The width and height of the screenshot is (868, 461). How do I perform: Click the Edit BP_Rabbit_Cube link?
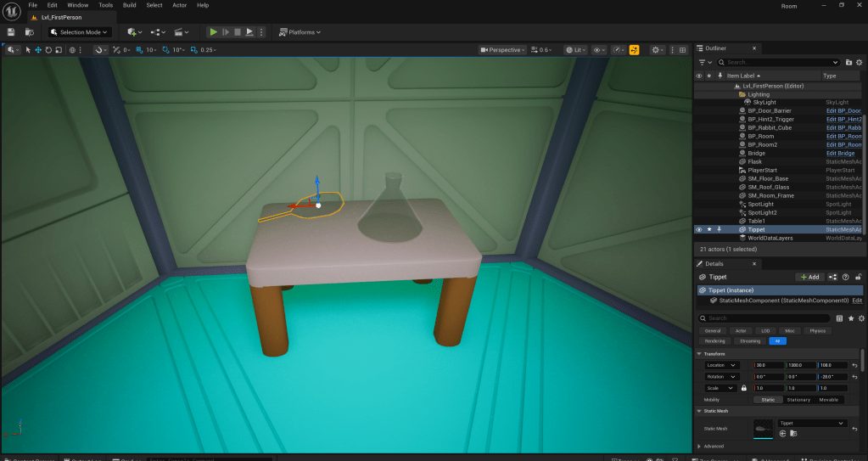[x=843, y=127]
